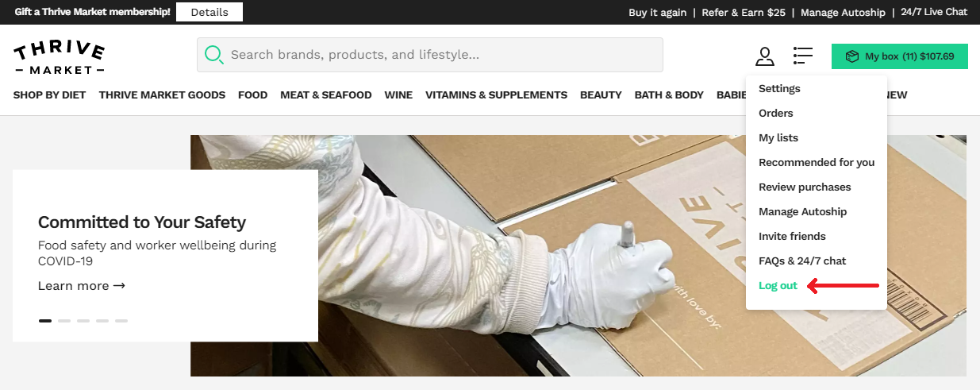The width and height of the screenshot is (980, 390).
Task: Open the Shop by Diet menu
Action: [49, 95]
